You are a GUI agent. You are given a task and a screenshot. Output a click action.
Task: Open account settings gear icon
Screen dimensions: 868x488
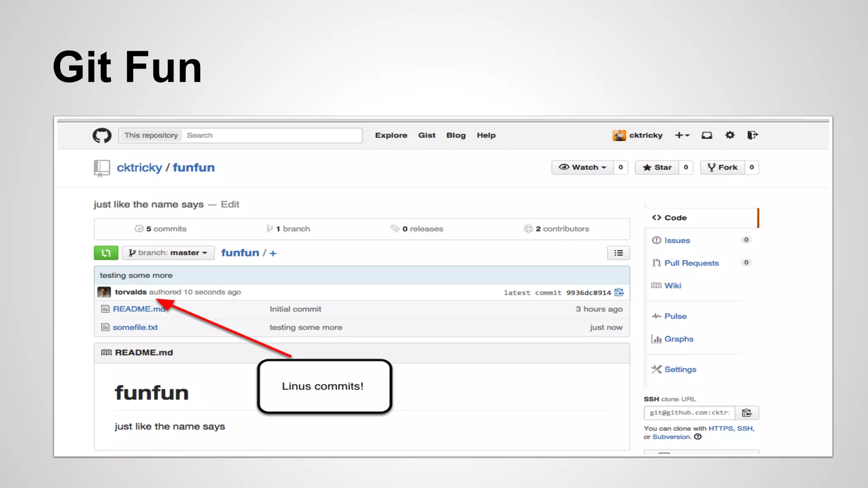click(729, 136)
